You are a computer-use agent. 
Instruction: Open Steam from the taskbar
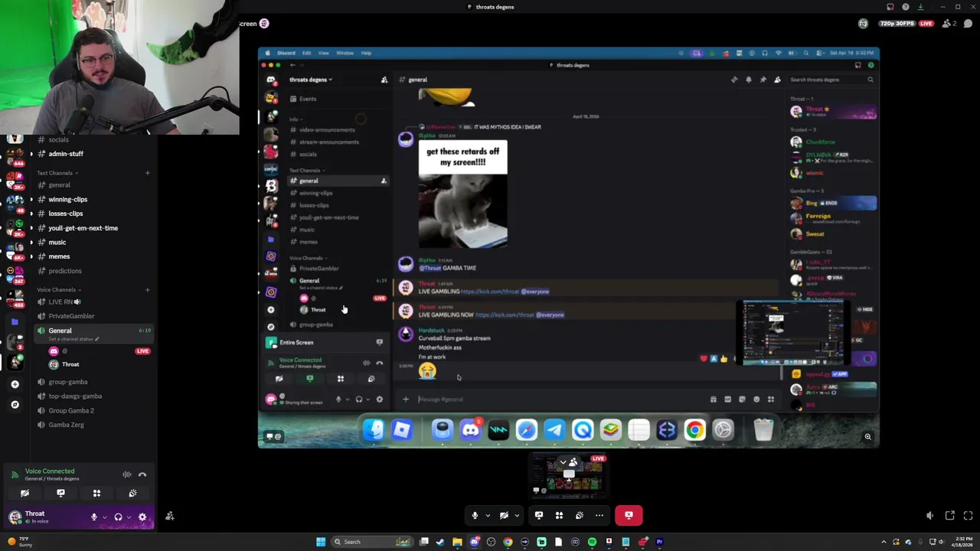coord(440,542)
